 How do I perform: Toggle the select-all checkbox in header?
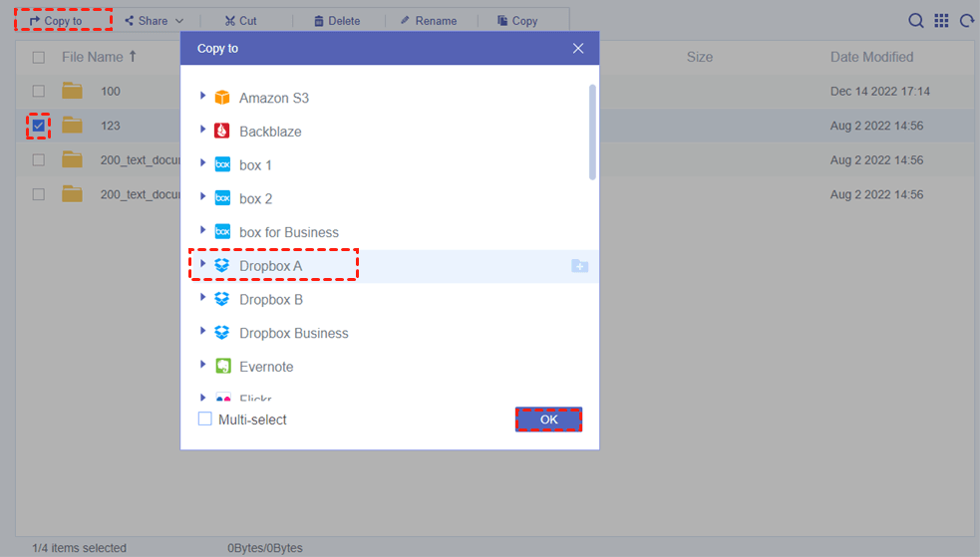tap(39, 58)
